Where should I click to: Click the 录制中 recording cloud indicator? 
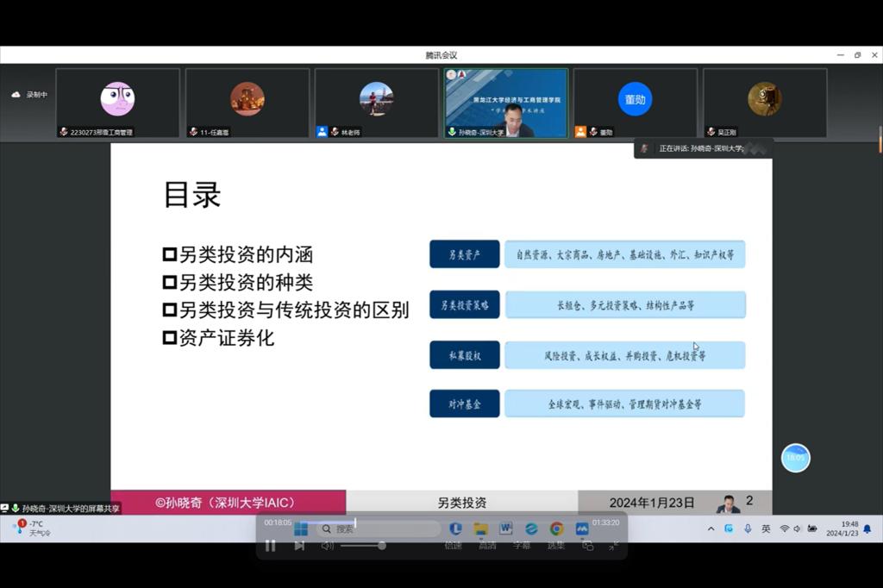tap(30, 95)
